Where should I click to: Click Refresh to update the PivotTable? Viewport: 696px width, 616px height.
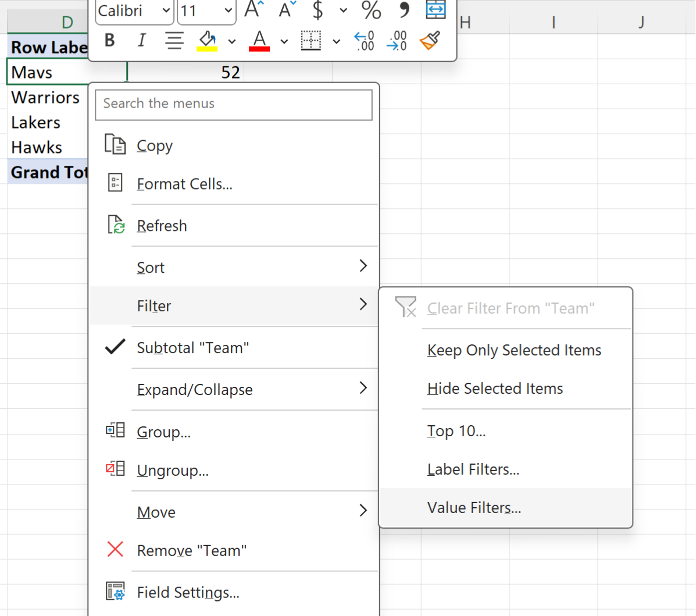point(162,225)
